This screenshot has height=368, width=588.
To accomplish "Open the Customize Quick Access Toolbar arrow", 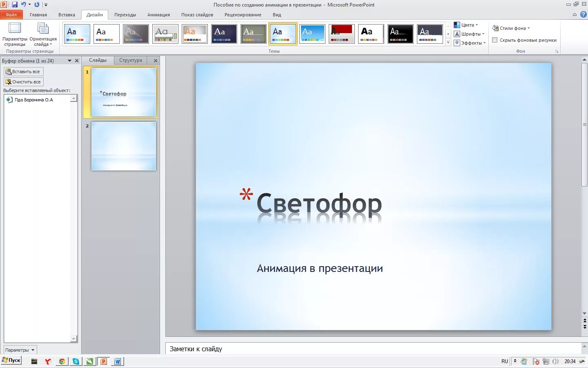I will tap(46, 5).
